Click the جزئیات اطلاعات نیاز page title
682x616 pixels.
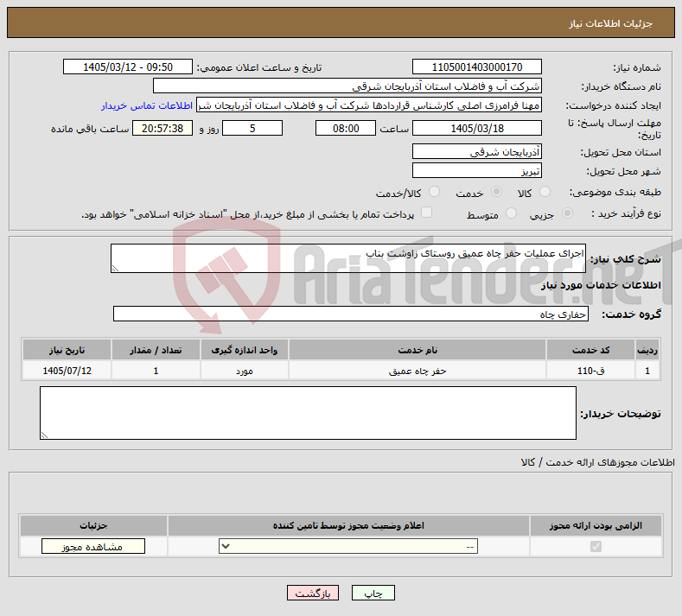(610, 23)
